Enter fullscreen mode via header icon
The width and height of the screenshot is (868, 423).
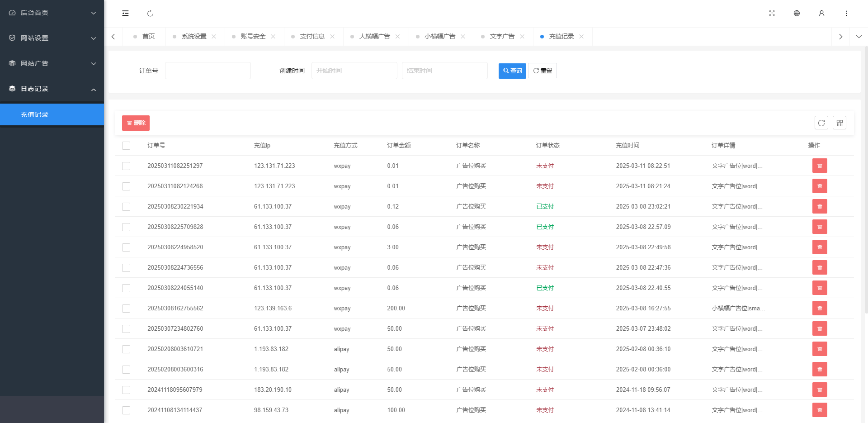tap(772, 14)
